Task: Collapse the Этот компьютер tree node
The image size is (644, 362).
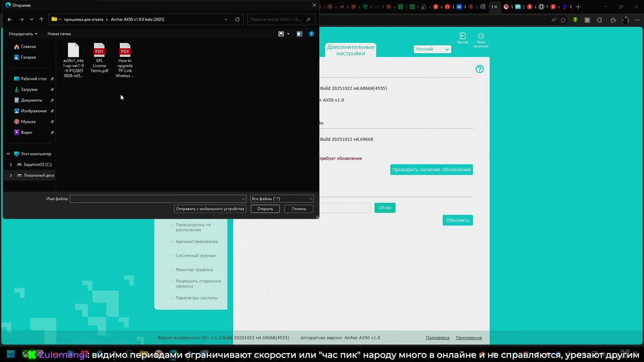Action: tap(8, 154)
